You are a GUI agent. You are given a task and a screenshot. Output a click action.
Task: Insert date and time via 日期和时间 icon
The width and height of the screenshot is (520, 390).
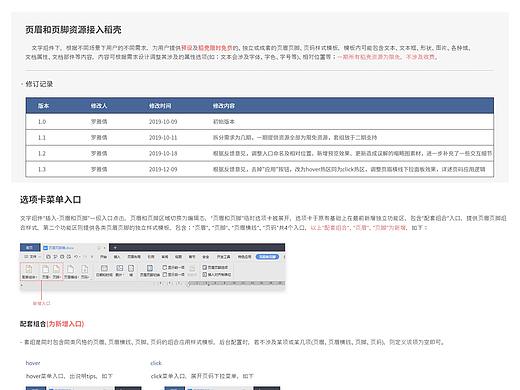click(x=104, y=268)
